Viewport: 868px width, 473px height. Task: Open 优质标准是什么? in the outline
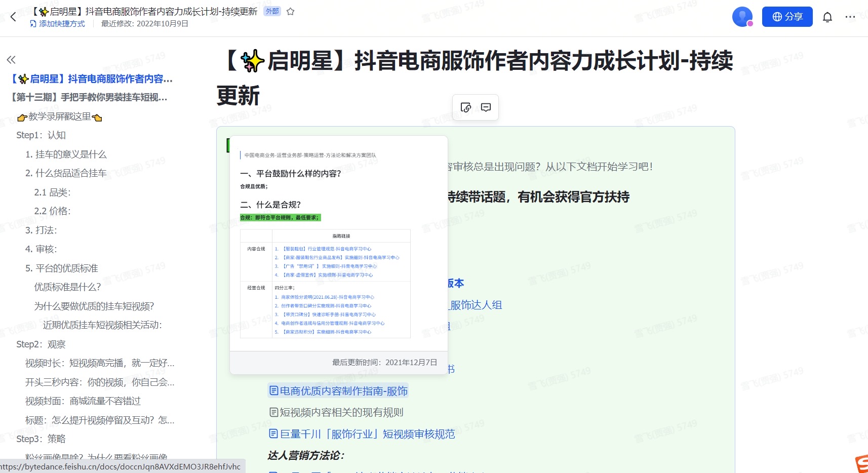(x=67, y=287)
